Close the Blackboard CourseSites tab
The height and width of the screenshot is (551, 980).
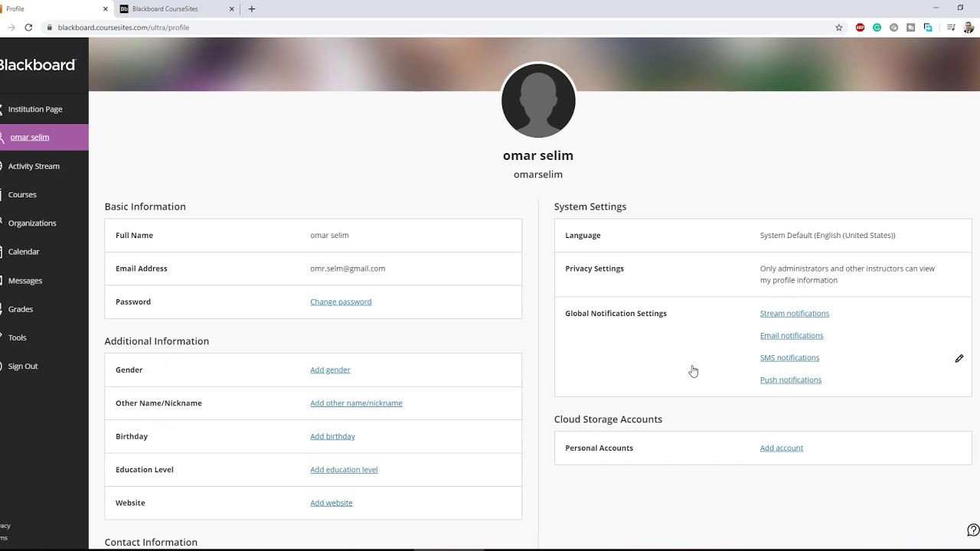[232, 9]
